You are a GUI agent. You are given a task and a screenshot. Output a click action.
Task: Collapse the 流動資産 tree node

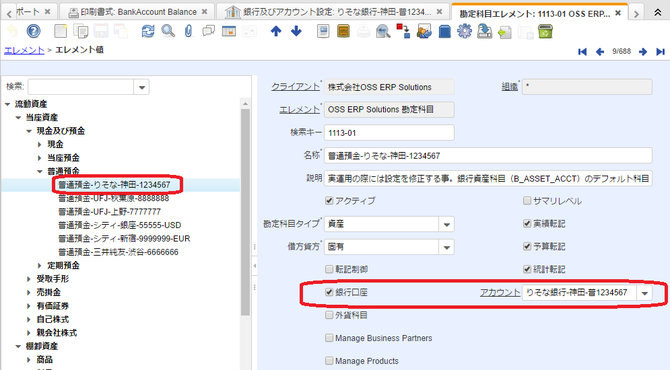coord(8,104)
